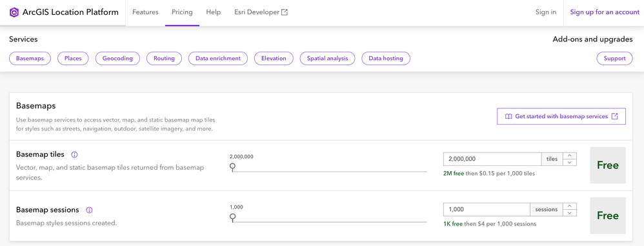Click into the basemap sessions quantity field

click(x=487, y=209)
